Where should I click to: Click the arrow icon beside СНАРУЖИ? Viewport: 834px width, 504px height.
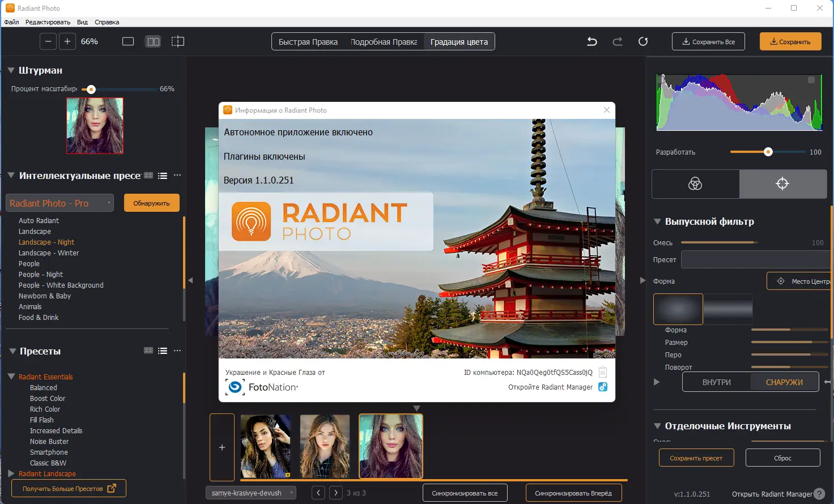coord(828,382)
